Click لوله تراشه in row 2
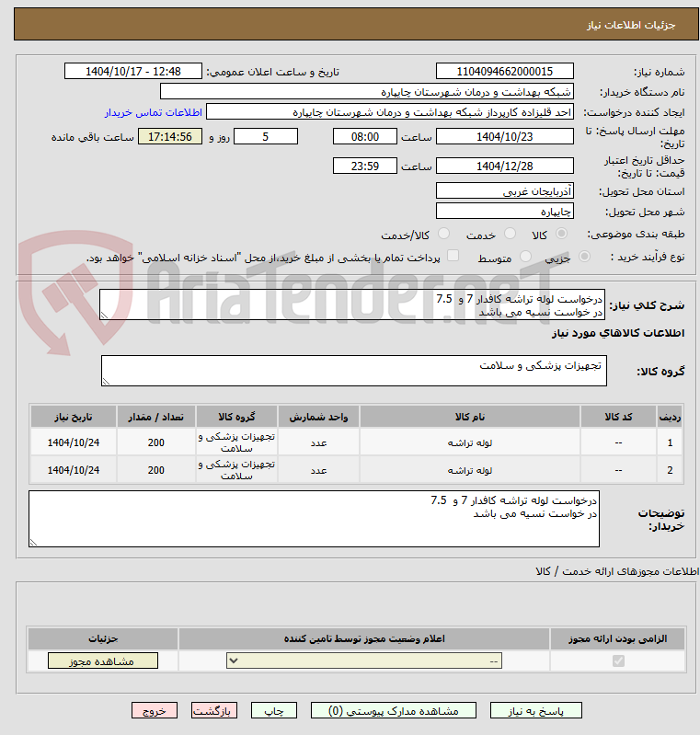Image resolution: width=700 pixels, height=735 pixels. tap(470, 470)
